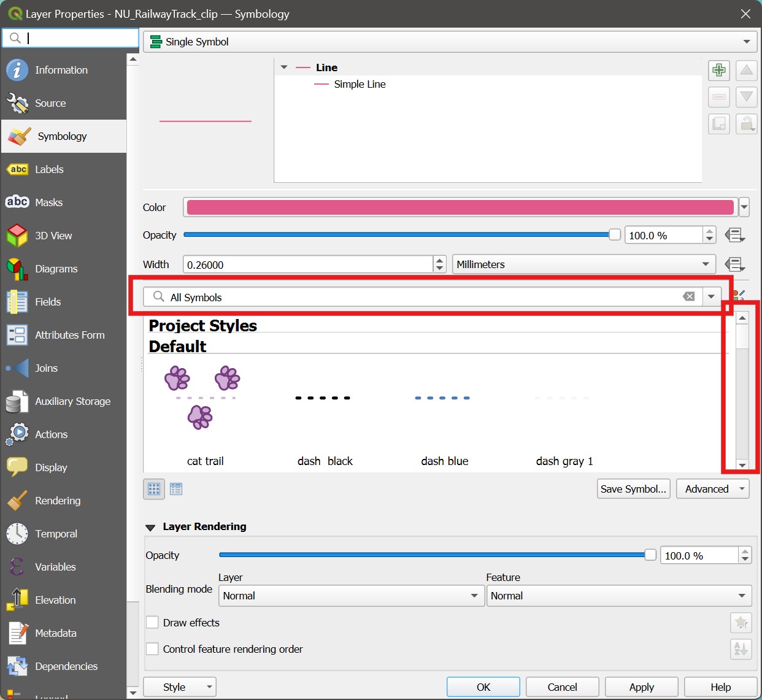The height and width of the screenshot is (700, 762).
Task: Click the Cancel button
Action: tap(562, 687)
